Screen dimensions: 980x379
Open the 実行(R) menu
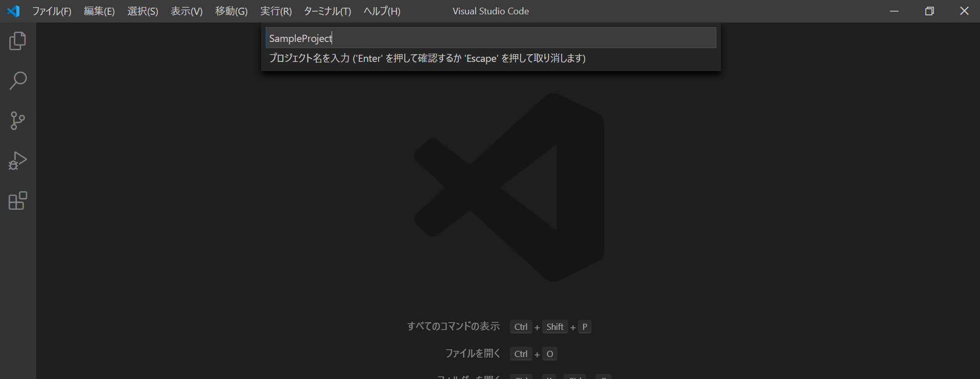coord(276,11)
